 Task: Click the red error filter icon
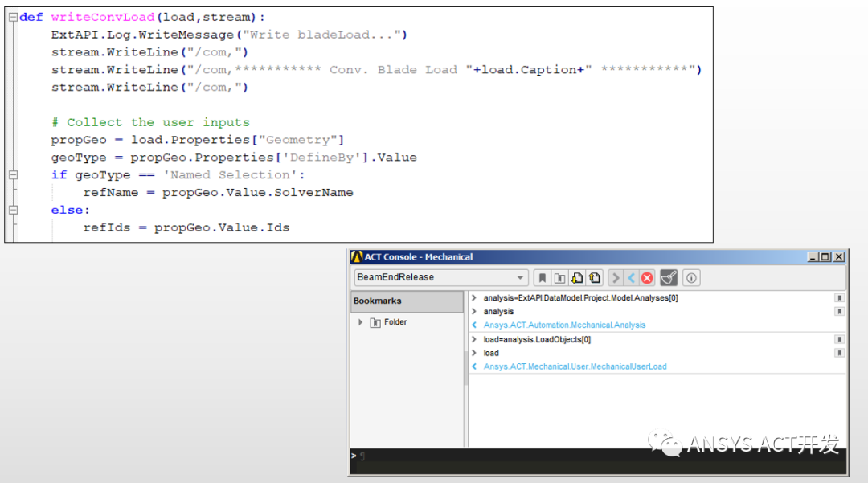[646, 278]
